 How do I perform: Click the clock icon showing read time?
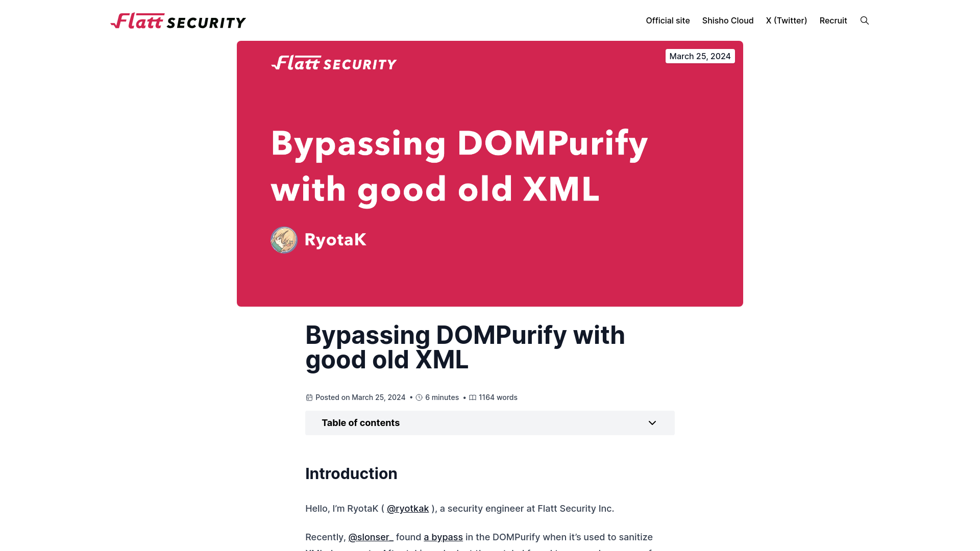[x=419, y=397]
